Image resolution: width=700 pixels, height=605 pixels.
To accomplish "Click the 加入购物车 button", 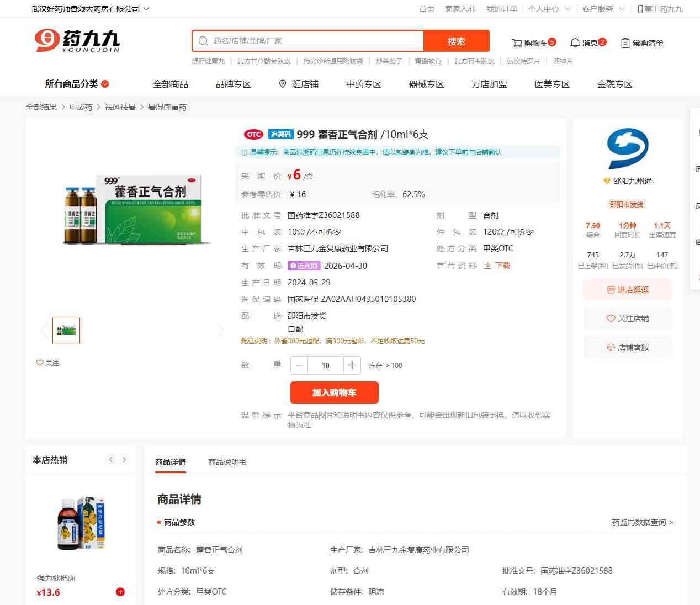I will pos(334,392).
